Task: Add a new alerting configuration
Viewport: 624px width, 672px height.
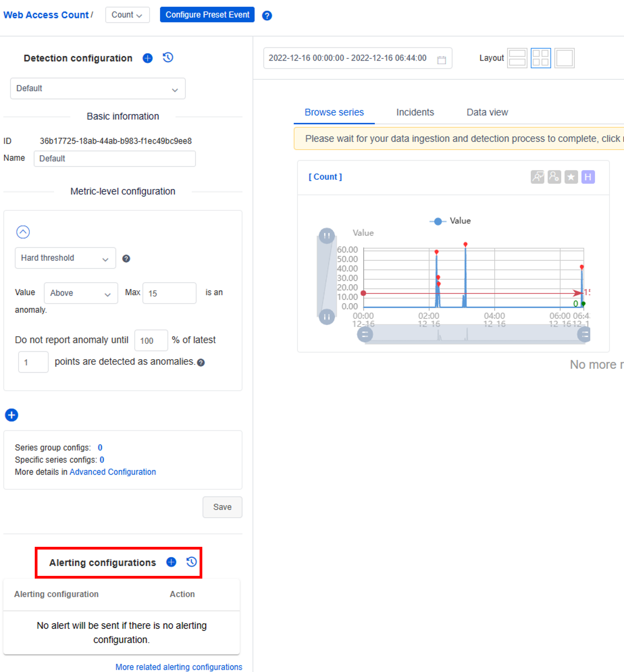Action: point(171,562)
